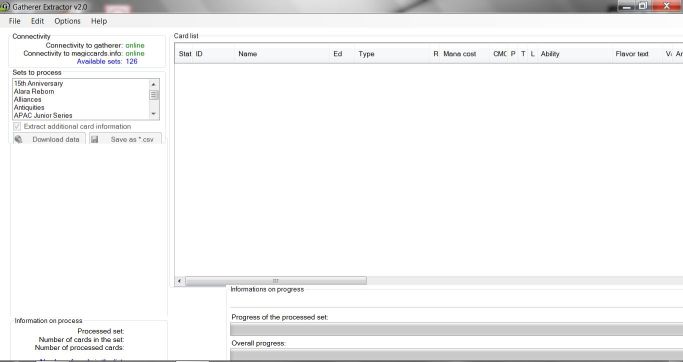Click the floppy disk save icon

[95, 139]
